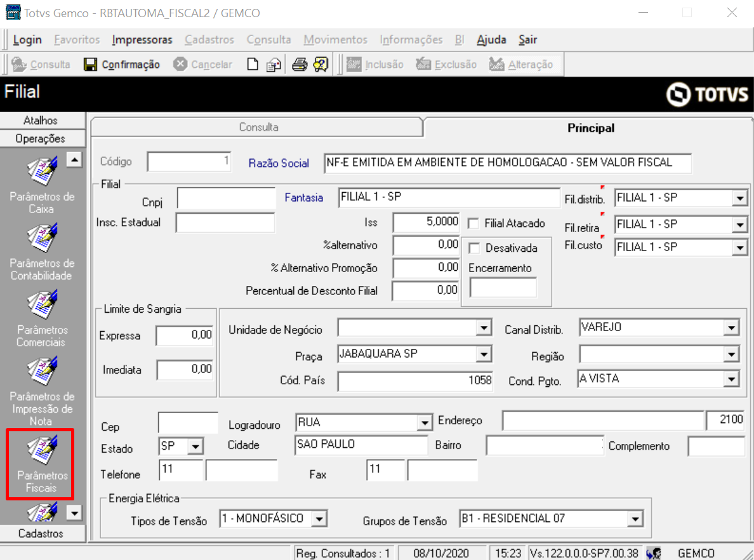The height and width of the screenshot is (560, 754).
Task: Click the Cadastros sidebar button
Action: coord(43,533)
